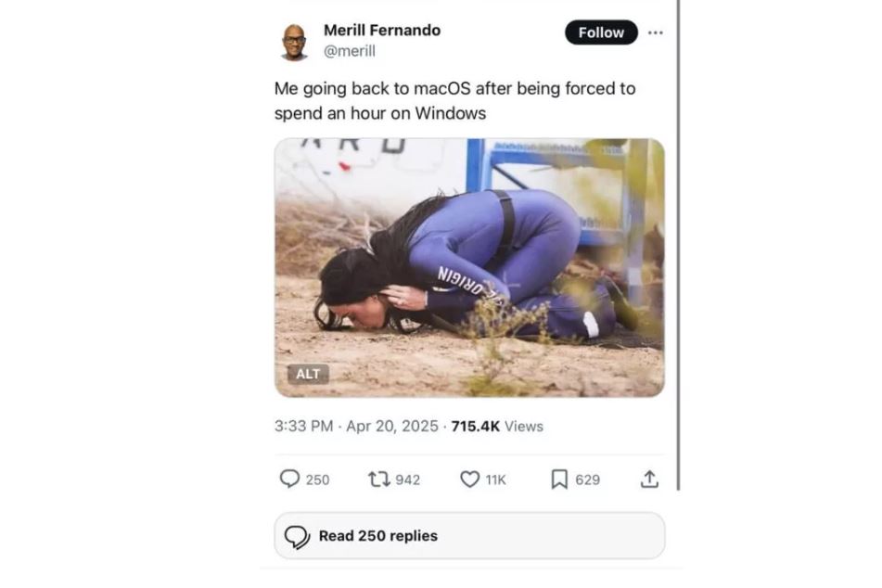This screenshot has width=882, height=588.
Task: Repost using the retweet arrows icon
Action: [379, 479]
